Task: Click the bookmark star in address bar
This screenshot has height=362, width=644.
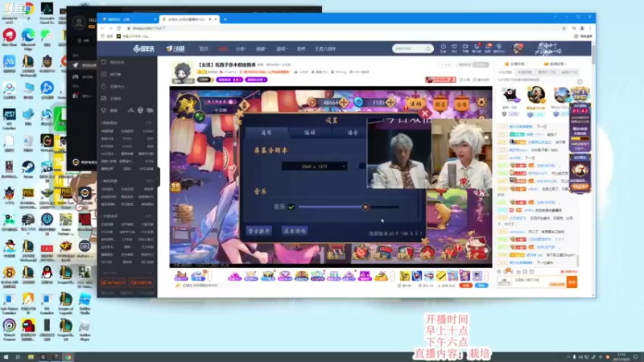Action: coord(564,28)
